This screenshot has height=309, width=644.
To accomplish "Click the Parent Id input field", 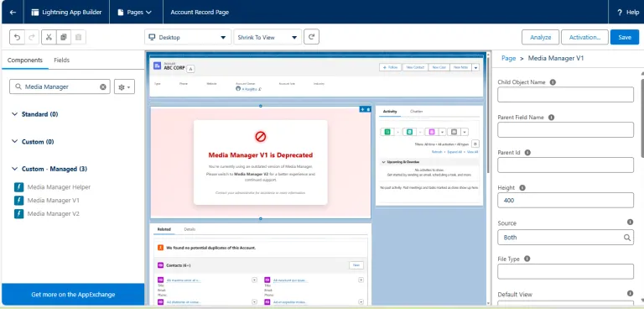I will pyautogui.click(x=565, y=165).
